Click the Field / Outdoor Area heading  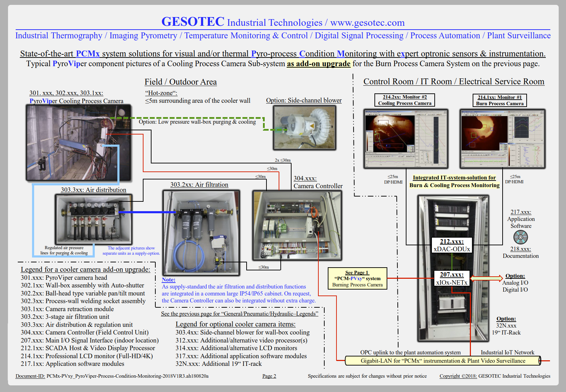[x=181, y=82]
